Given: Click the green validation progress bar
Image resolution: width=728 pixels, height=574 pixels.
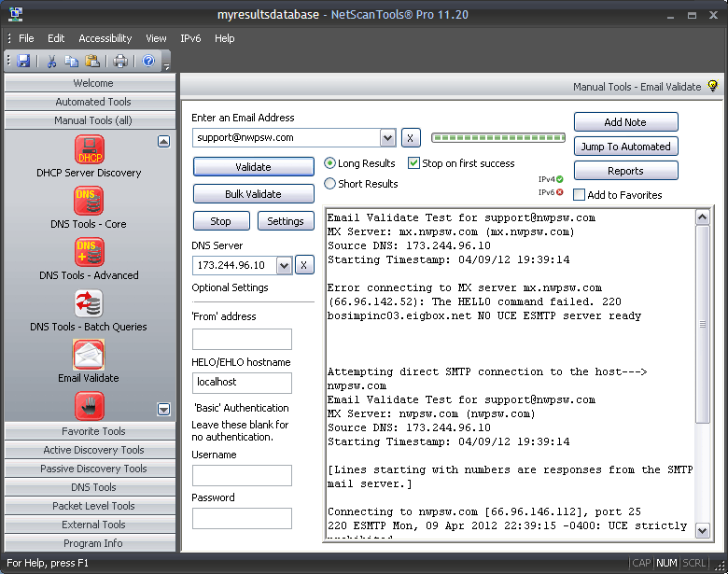Looking at the screenshot, I should 498,137.
